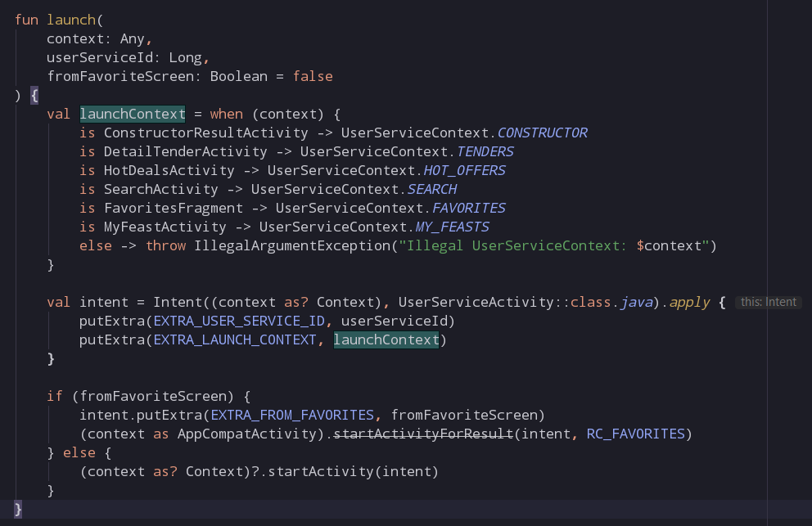This screenshot has width=812, height=526.
Task: Click DetailTenderActivity class name
Action: coord(185,151)
